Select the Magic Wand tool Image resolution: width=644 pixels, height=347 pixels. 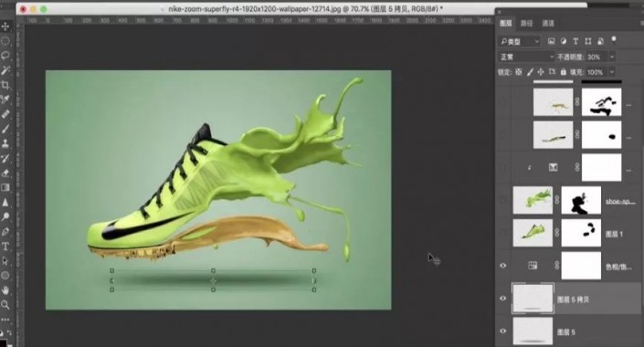(5, 70)
